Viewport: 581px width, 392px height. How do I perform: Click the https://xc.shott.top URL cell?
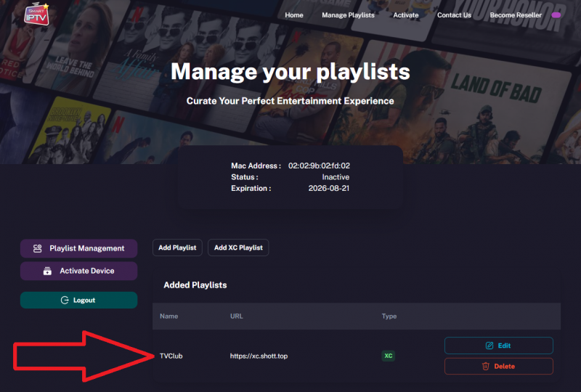259,356
